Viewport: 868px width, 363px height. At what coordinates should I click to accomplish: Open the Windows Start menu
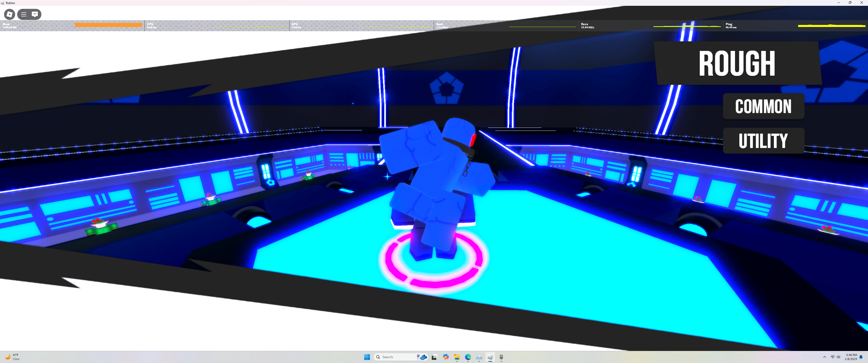[x=367, y=357]
